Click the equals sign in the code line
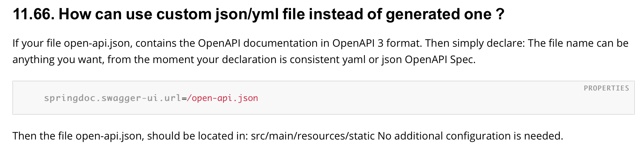 184,98
